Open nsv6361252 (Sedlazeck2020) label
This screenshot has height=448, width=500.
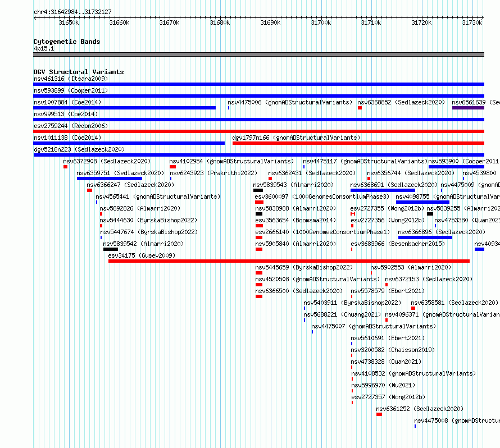420,409
